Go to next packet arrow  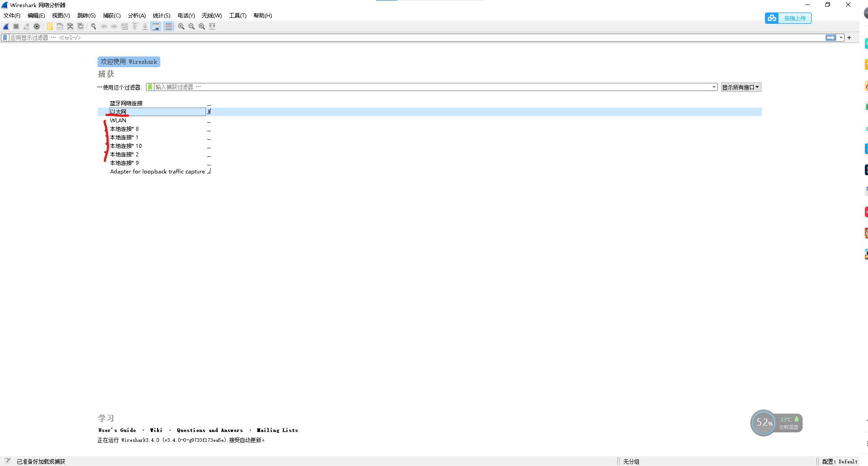click(114, 26)
